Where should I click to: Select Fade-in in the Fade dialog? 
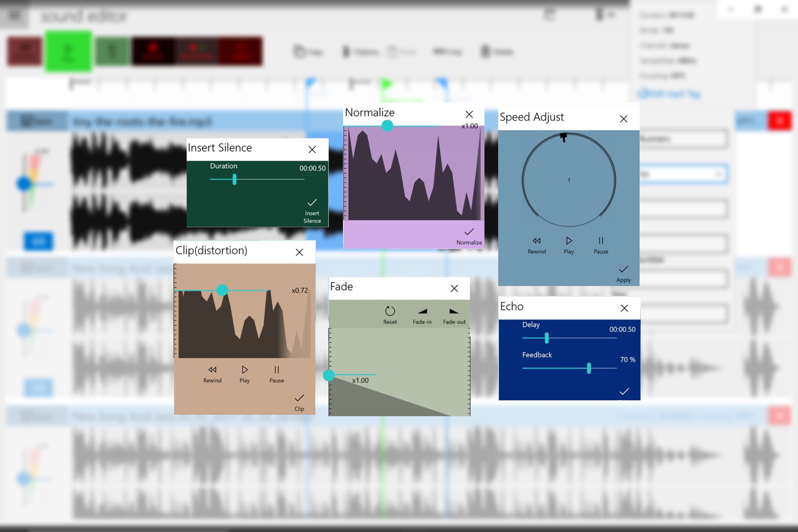(422, 311)
